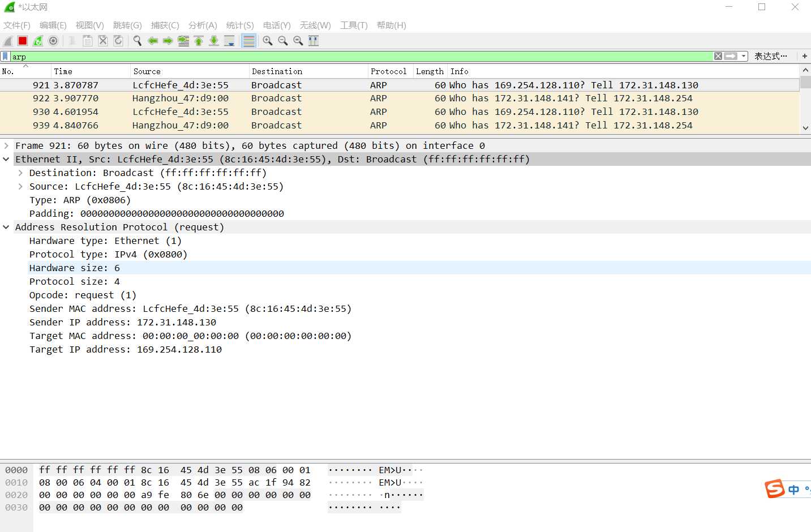
Task: Go forward to next packet arrow
Action: click(168, 41)
